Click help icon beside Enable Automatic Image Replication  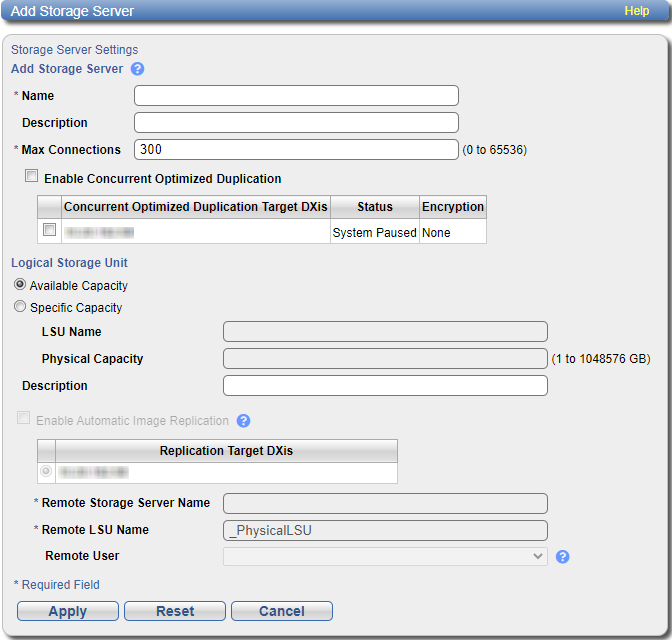(x=243, y=421)
